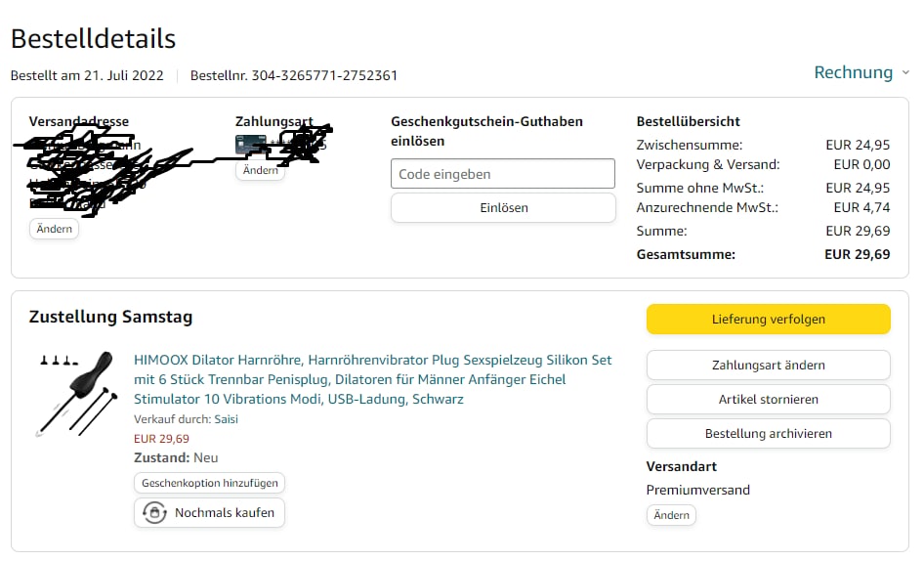924x561 pixels.
Task: Click Ändern under Versandart
Action: [x=671, y=515]
